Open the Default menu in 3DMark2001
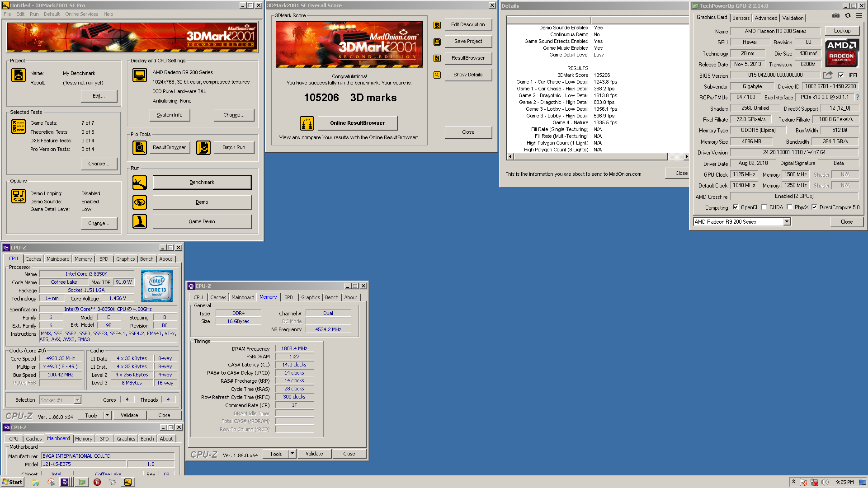This screenshot has width=868, height=488. (52, 14)
